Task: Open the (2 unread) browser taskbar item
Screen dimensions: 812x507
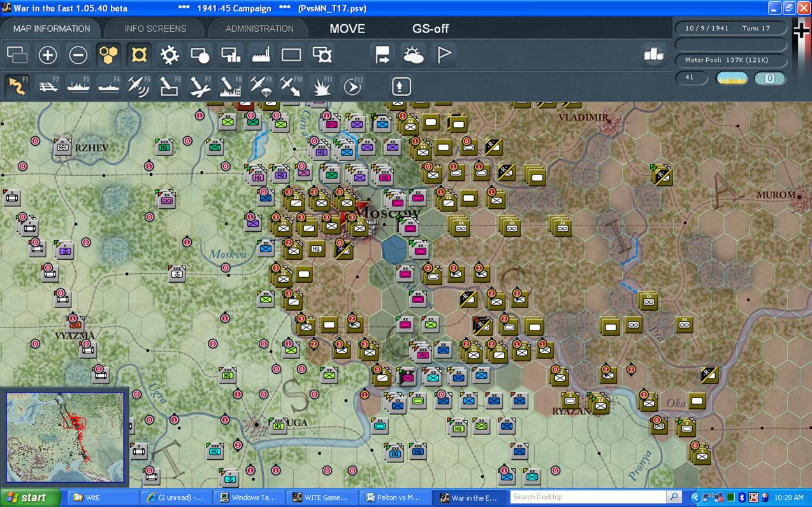Action: [175, 497]
